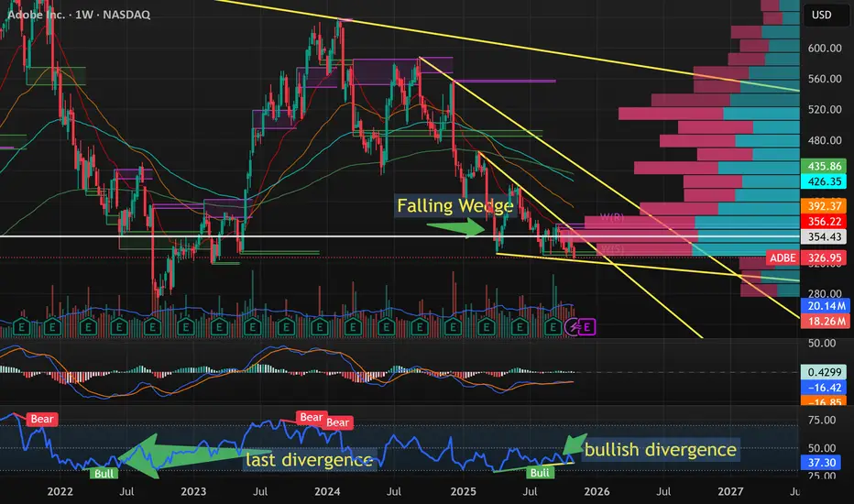Select the Falling Wedge text annotation
This screenshot has height=504, width=854.
[x=454, y=206]
